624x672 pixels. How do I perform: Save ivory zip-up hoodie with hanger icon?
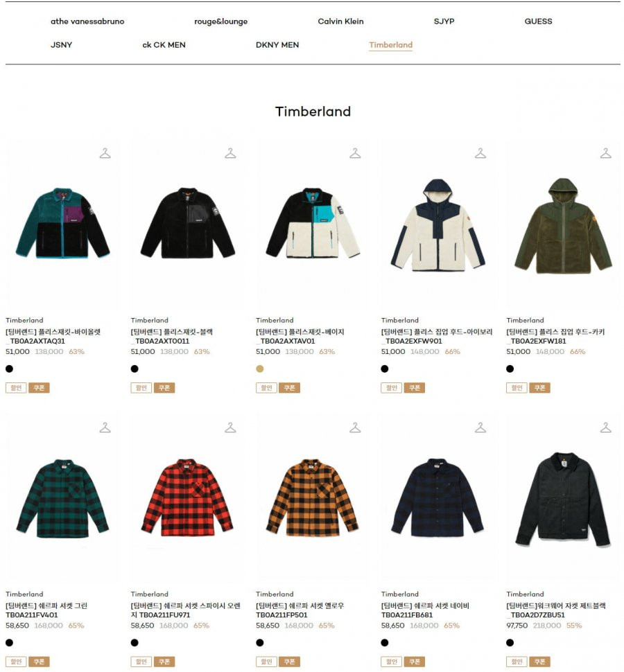pyautogui.click(x=480, y=153)
